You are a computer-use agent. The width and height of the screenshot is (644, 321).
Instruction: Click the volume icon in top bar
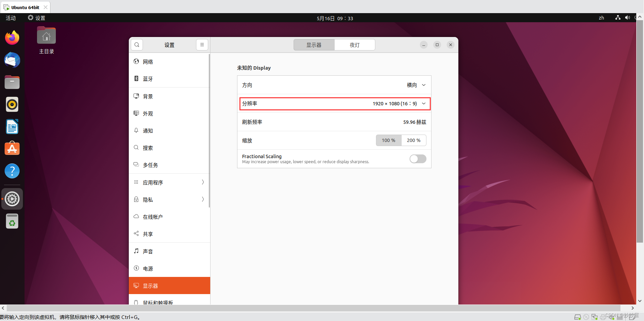[x=627, y=18]
